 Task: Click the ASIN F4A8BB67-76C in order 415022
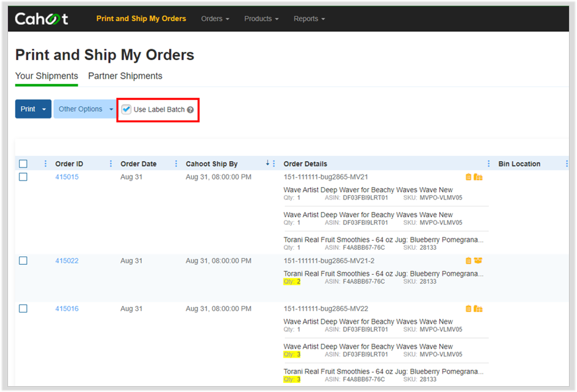click(355, 282)
